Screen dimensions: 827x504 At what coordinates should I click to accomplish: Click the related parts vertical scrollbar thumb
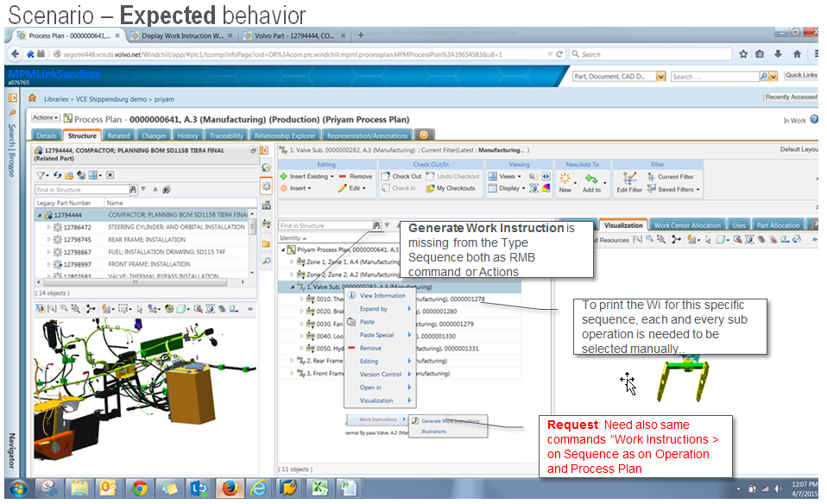(x=253, y=227)
